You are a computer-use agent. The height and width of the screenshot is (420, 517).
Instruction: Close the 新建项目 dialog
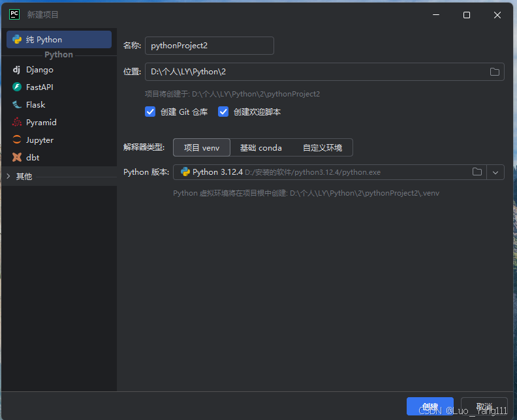(x=497, y=15)
